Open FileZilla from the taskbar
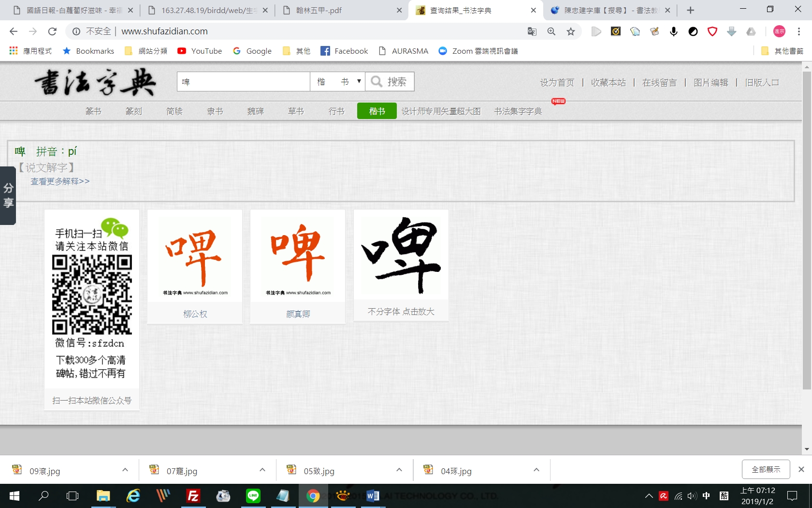The image size is (812, 508). (x=193, y=496)
